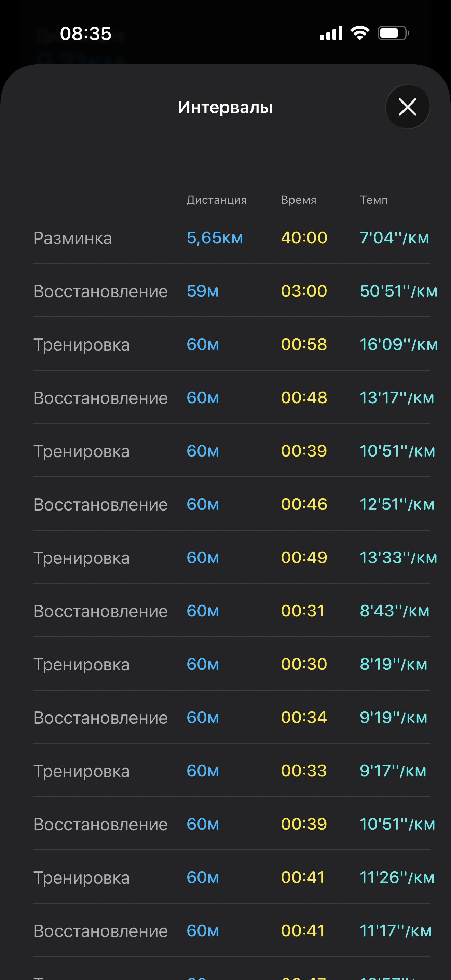Tap the battery indicator icon

393,33
